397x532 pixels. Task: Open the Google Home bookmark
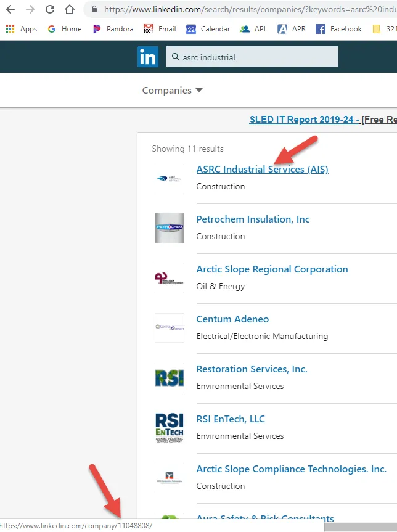pos(65,29)
